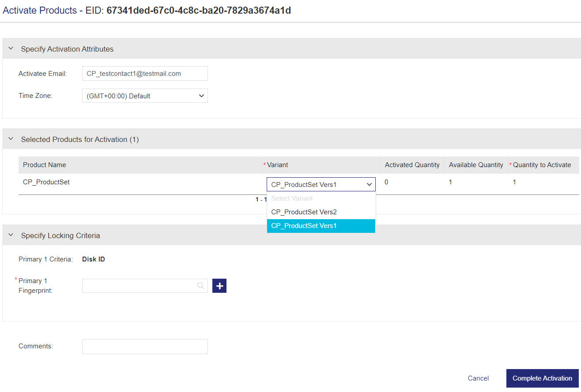Click into the Activatee Email field
The height and width of the screenshot is (392, 581).
[x=145, y=74]
